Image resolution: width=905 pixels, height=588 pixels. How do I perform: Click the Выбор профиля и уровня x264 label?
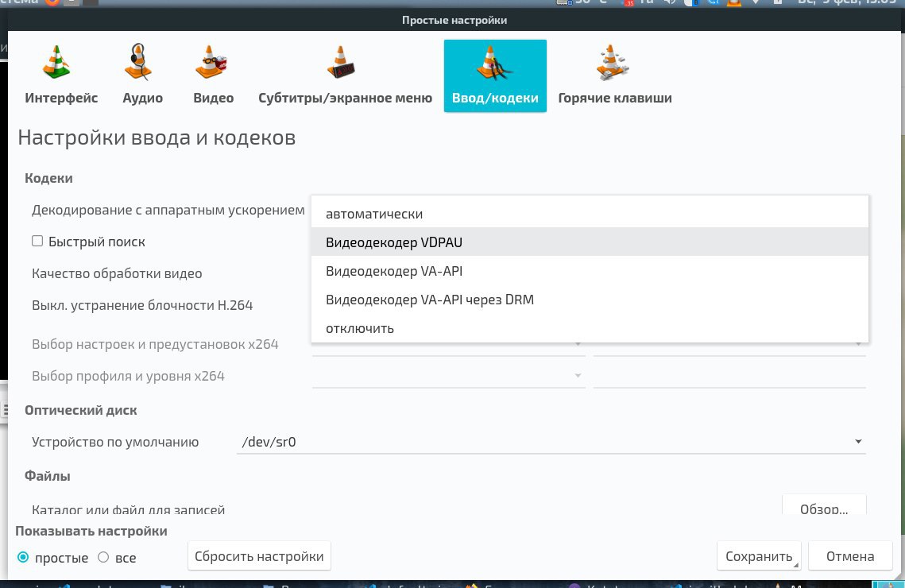click(x=128, y=376)
